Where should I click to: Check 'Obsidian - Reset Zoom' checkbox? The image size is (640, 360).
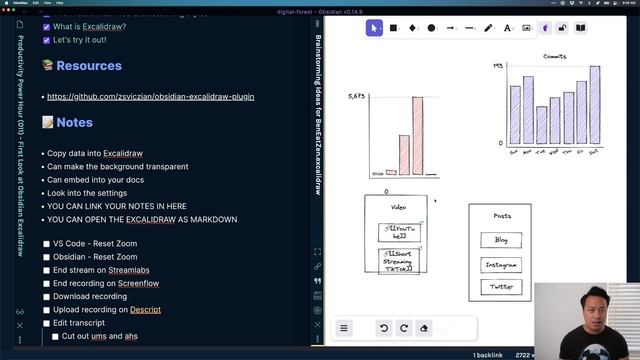[47, 257]
